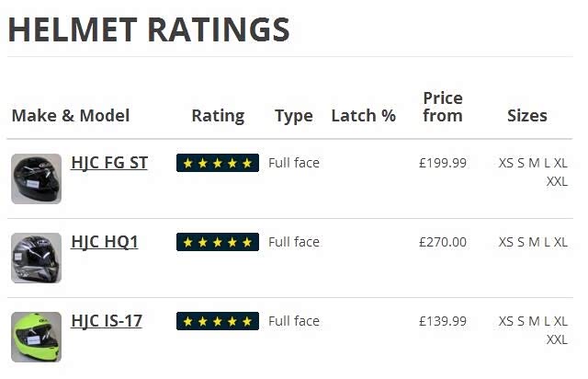Viewport: 588px width, 379px height.
Task: Open the HJC IS-17 model link
Action: pyautogui.click(x=107, y=321)
